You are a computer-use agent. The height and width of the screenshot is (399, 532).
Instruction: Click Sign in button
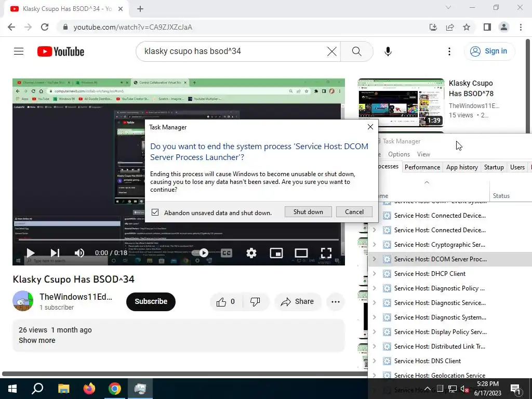point(489,51)
